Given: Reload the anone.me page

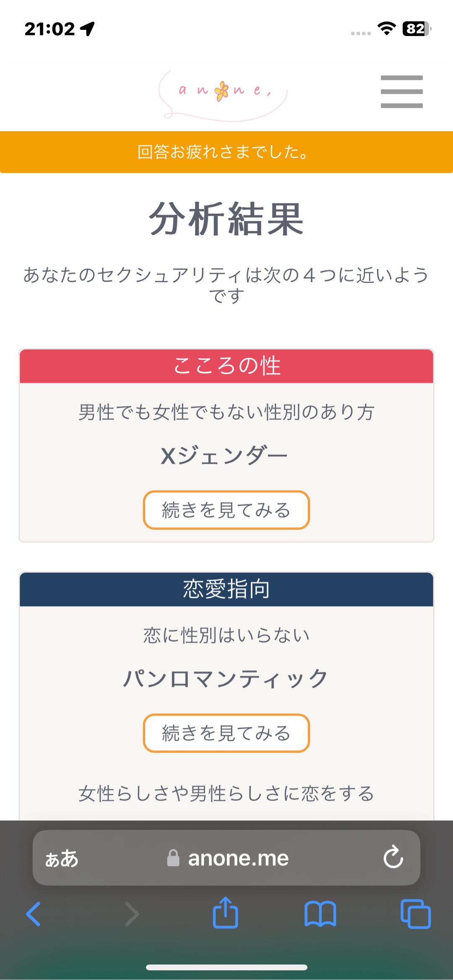Looking at the screenshot, I should pyautogui.click(x=393, y=858).
